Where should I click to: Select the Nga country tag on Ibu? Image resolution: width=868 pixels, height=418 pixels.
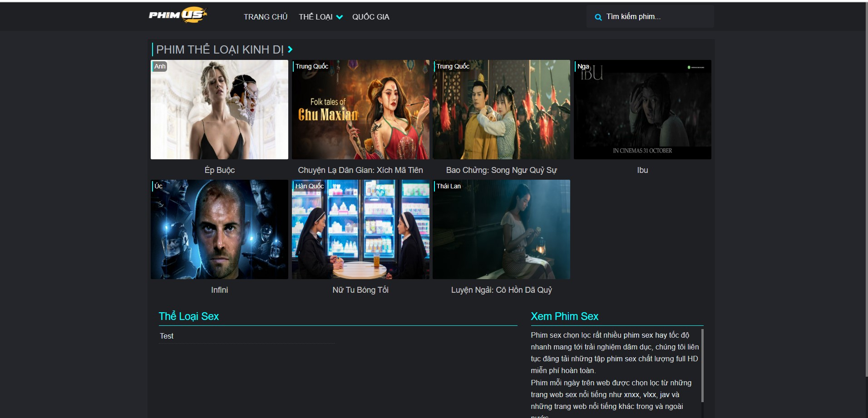(x=583, y=66)
